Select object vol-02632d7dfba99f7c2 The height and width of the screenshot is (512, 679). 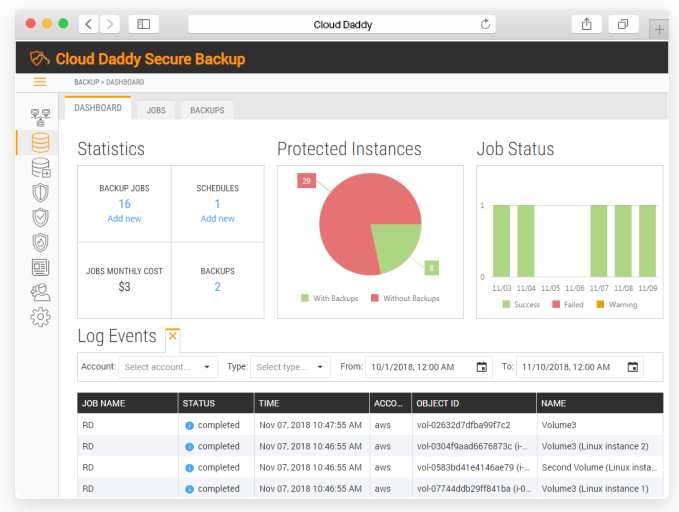[463, 425]
